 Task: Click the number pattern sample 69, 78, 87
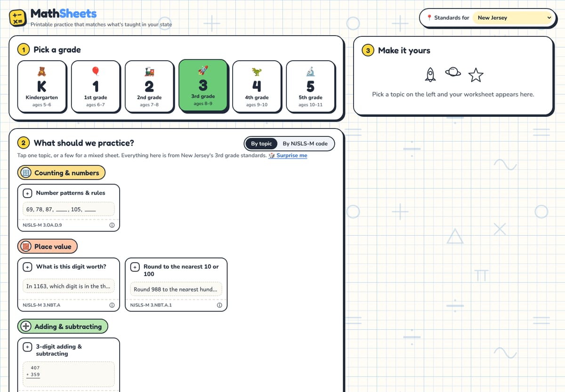point(69,209)
